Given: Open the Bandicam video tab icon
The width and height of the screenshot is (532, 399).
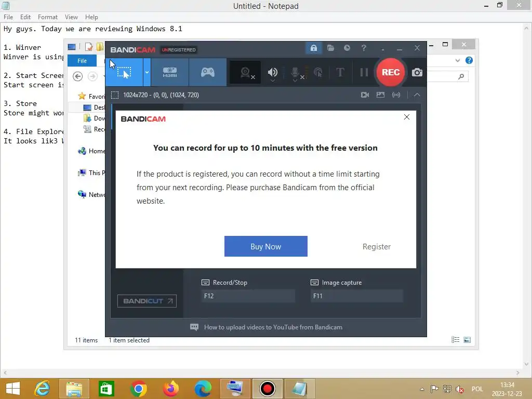Looking at the screenshot, I should click(x=365, y=95).
